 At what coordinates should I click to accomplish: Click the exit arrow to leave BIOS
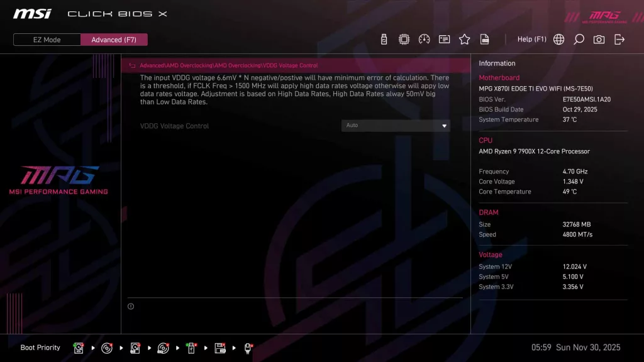(x=619, y=39)
